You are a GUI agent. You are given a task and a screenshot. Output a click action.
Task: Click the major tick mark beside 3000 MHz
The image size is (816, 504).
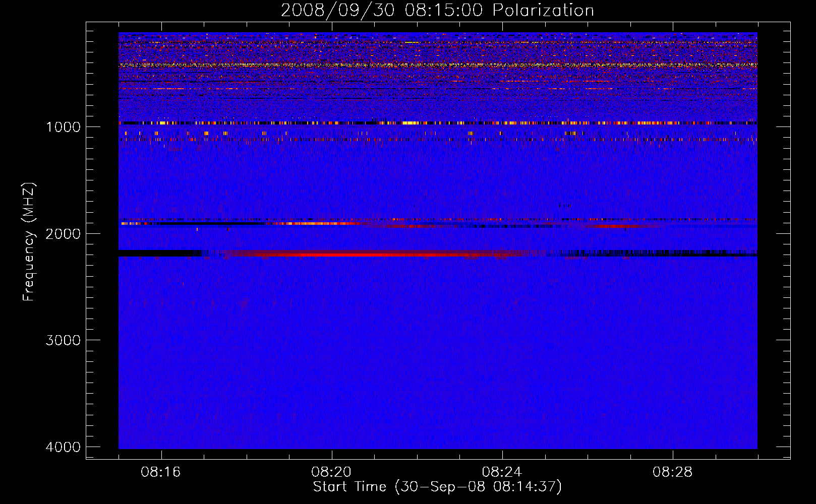tap(91, 340)
